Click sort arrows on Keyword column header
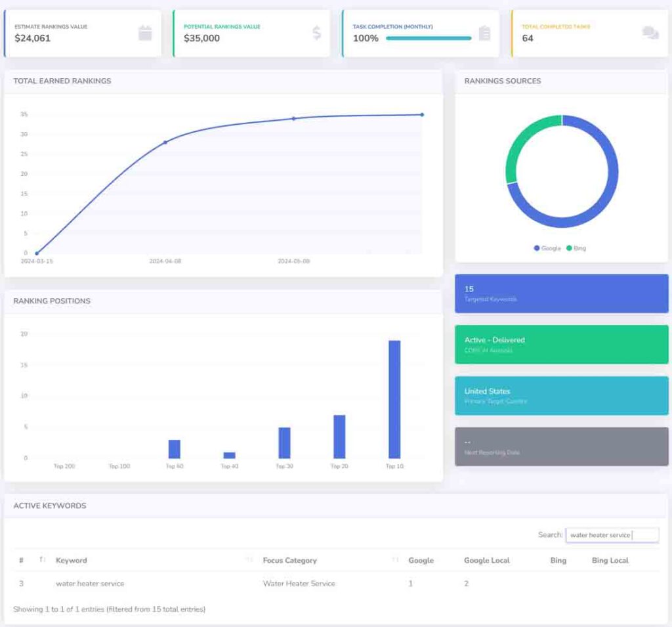This screenshot has width=672, height=627. click(249, 560)
